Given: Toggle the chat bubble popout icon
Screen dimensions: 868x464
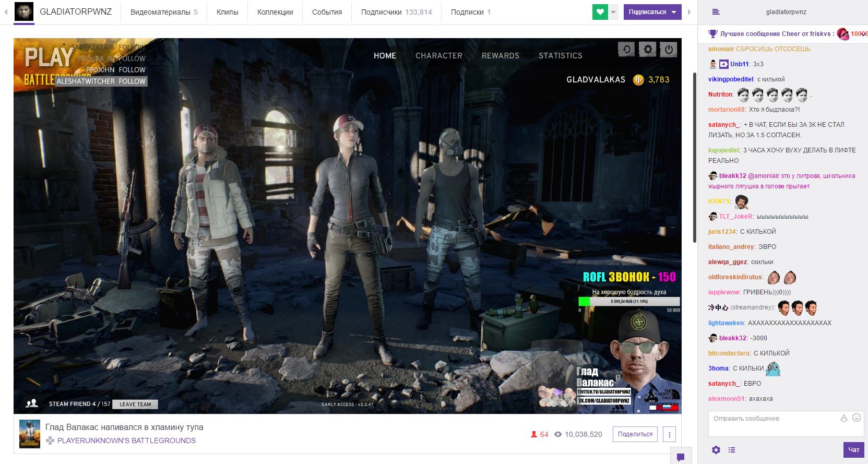Looking at the screenshot, I should 681,457.
